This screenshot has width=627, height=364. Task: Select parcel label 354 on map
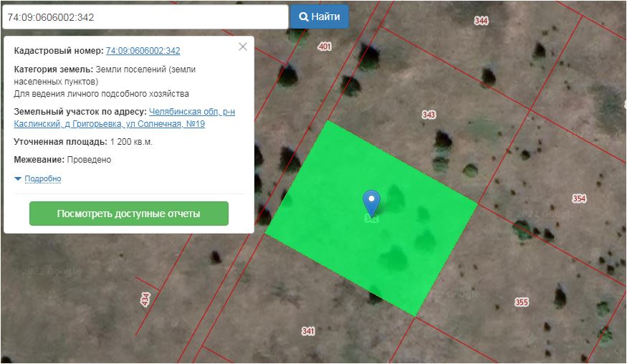[x=579, y=198]
